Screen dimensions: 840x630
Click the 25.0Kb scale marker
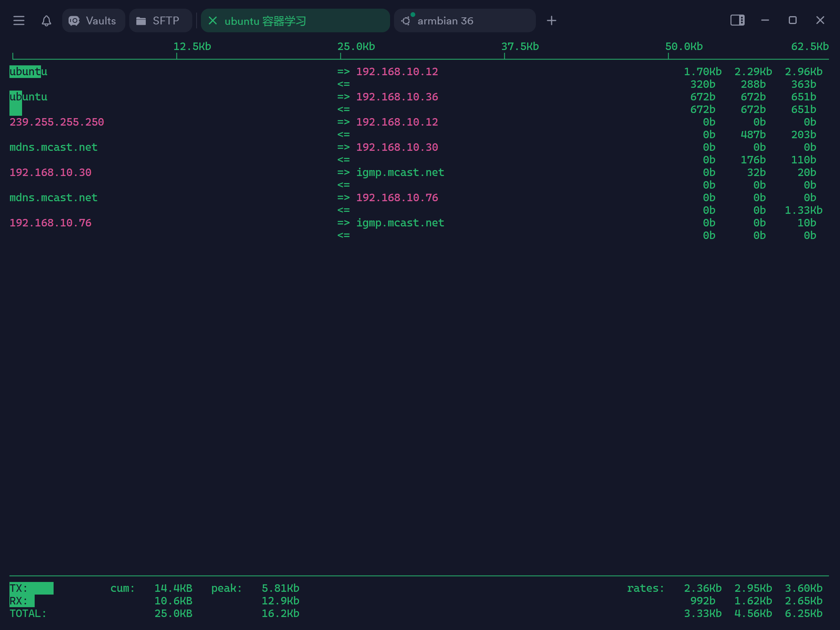(356, 46)
